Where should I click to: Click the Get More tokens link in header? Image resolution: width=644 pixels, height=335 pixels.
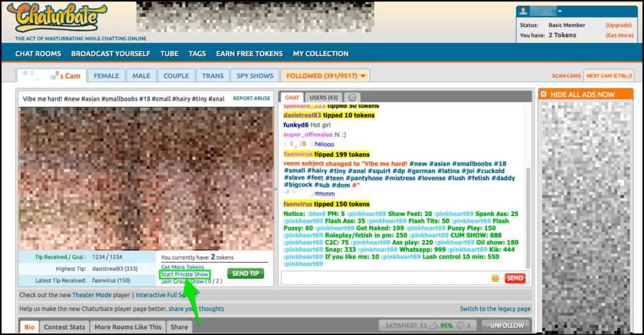[619, 35]
